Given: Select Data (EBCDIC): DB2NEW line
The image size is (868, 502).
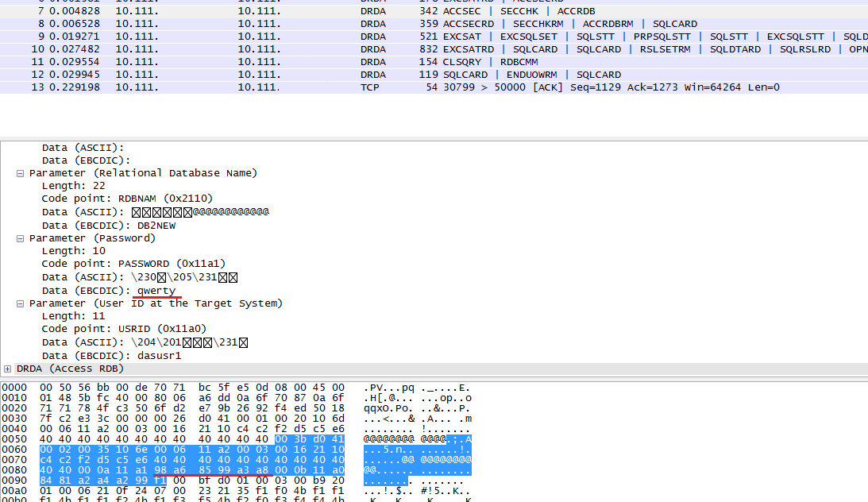Looking at the screenshot, I should pyautogui.click(x=109, y=225).
